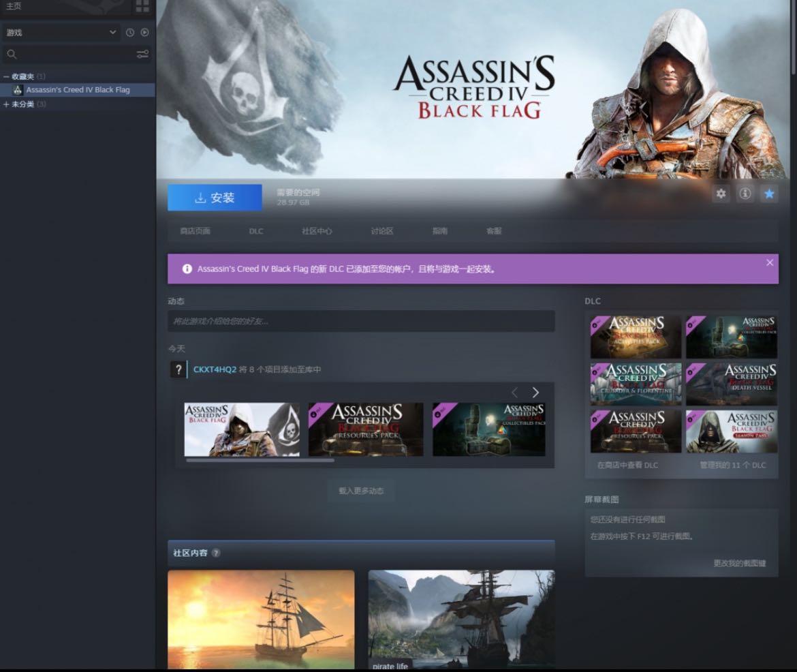Click 更改我的截图键 link
The width and height of the screenshot is (797, 672).
(x=740, y=563)
